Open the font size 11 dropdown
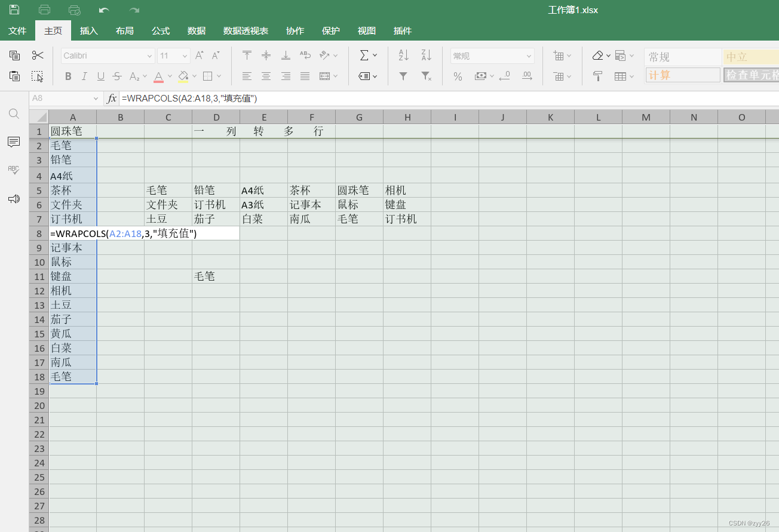This screenshot has width=779, height=532. pyautogui.click(x=185, y=56)
